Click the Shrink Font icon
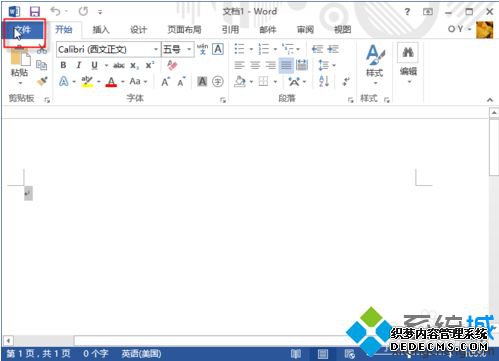Image resolution: width=499 pixels, height=361 pixels. click(x=181, y=82)
